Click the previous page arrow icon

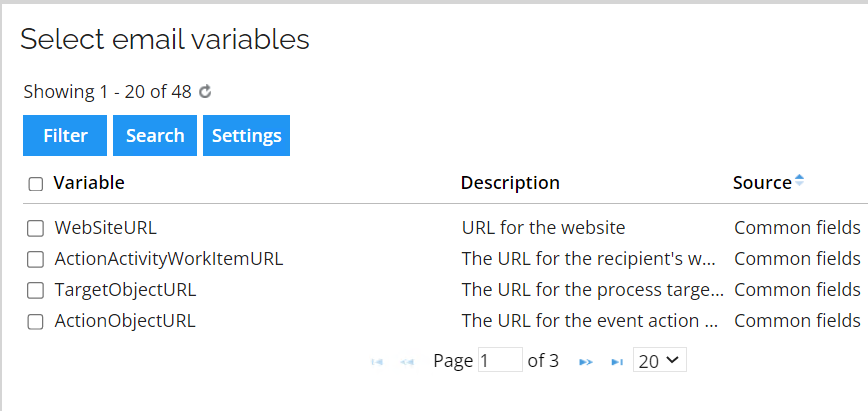(407, 362)
